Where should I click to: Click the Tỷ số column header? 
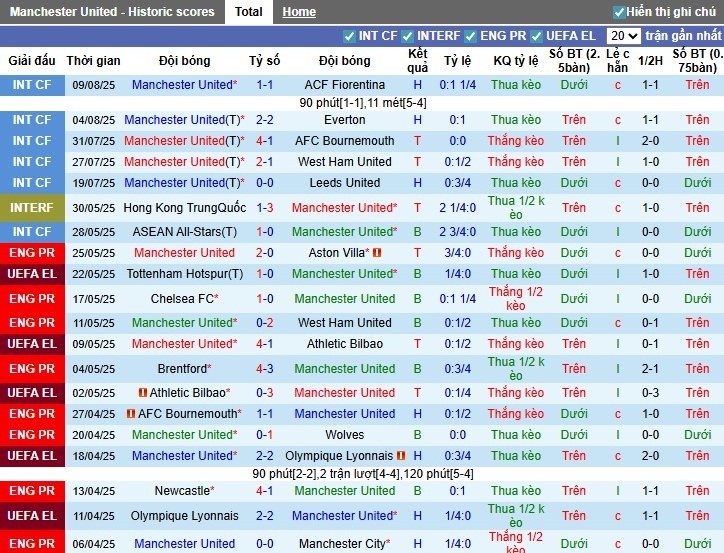[x=265, y=60]
